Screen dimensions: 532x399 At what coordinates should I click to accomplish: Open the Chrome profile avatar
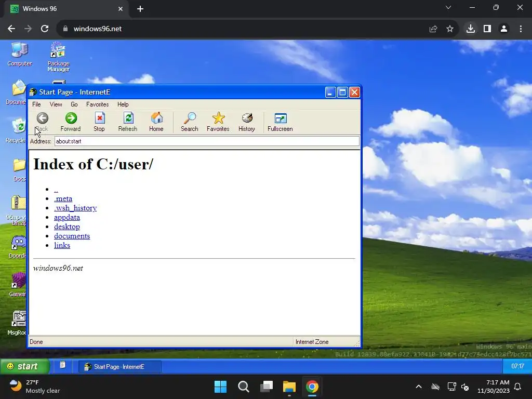(x=504, y=29)
